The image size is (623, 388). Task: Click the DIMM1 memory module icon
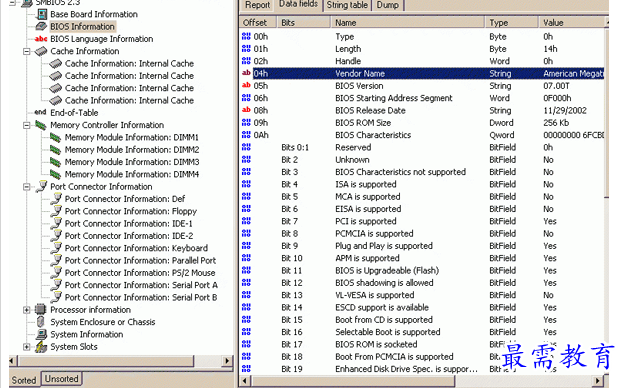55,137
